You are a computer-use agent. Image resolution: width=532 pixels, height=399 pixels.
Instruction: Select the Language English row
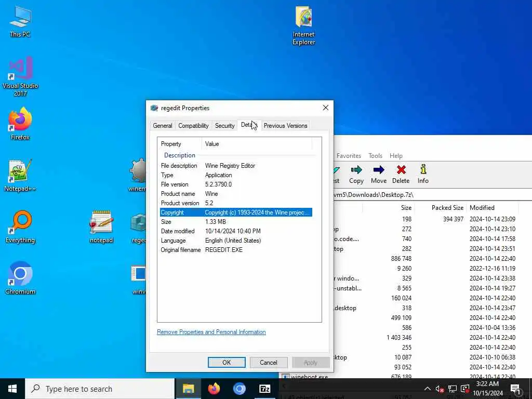(236, 240)
